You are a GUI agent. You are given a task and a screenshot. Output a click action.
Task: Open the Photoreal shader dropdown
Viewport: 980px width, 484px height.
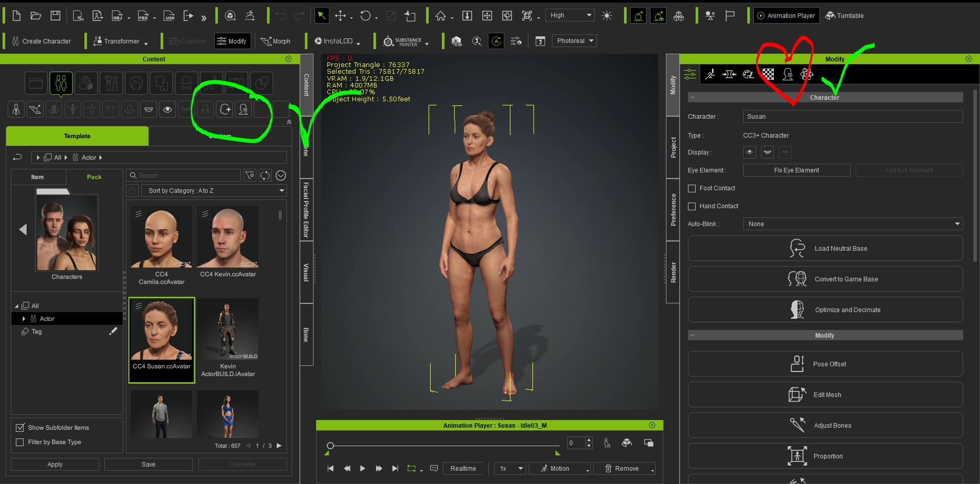[x=574, y=41]
